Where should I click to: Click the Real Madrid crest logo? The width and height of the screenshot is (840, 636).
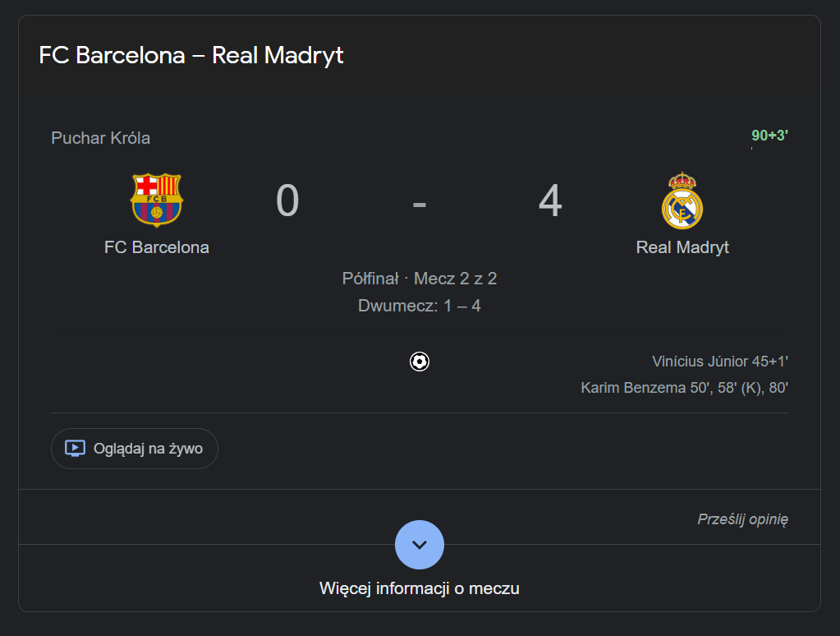682,200
